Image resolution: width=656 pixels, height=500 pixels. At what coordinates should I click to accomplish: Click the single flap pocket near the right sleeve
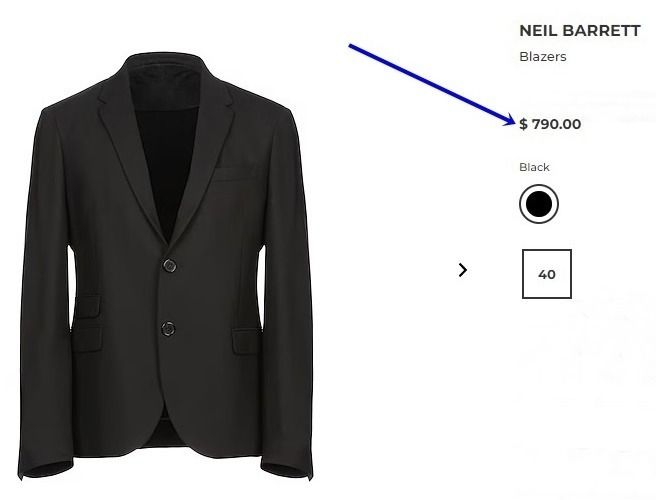[246, 341]
